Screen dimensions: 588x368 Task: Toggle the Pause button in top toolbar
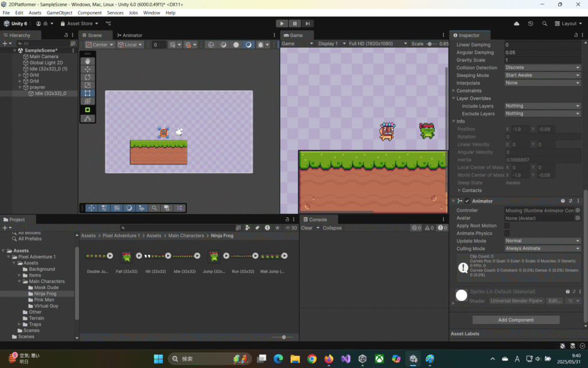pos(295,23)
